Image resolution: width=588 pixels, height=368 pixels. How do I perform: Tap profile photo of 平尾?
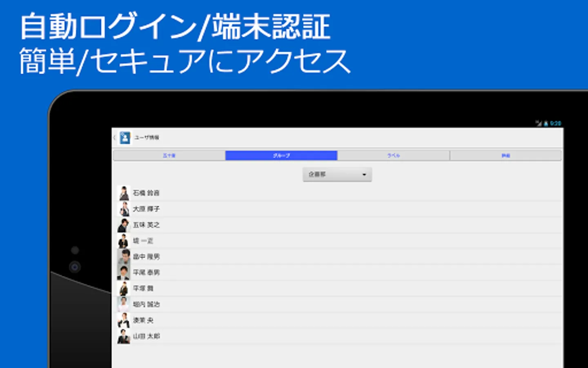[x=124, y=272]
